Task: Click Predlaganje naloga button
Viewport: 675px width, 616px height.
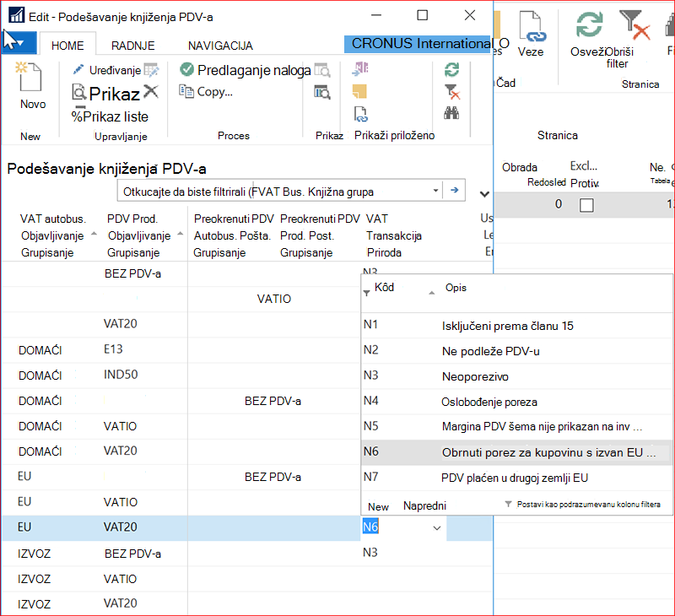Action: [246, 70]
